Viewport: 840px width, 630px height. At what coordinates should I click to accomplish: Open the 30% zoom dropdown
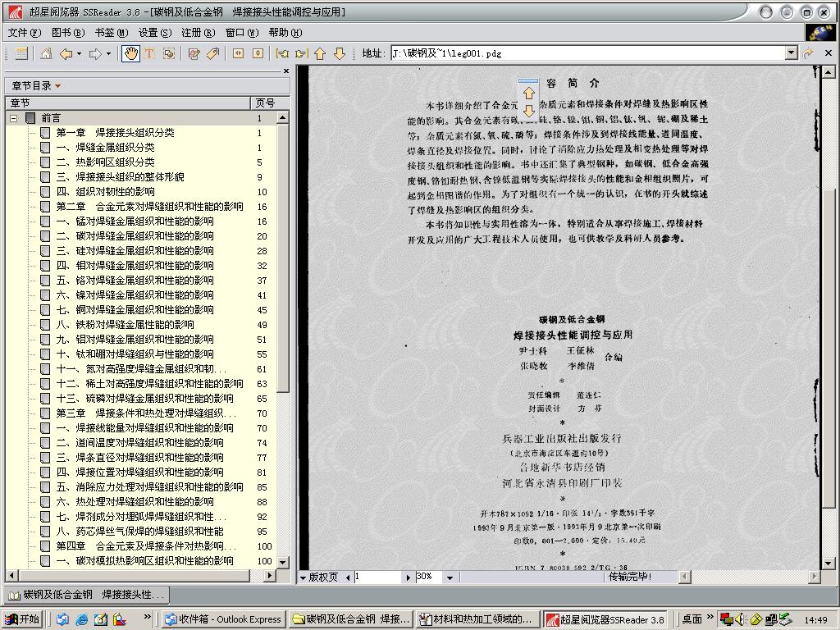(x=450, y=577)
